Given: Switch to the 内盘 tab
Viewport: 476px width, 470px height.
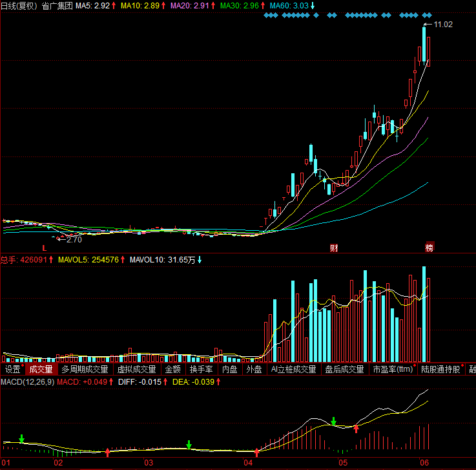Looking at the screenshot, I should pos(230,369).
